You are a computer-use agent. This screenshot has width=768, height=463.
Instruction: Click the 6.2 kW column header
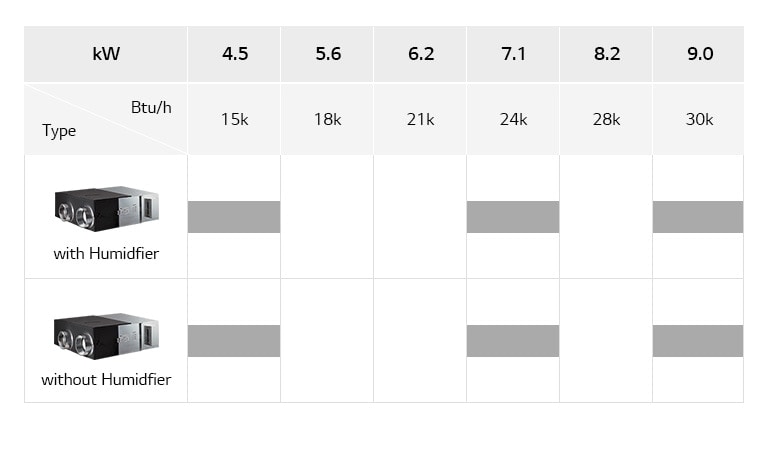421,54
